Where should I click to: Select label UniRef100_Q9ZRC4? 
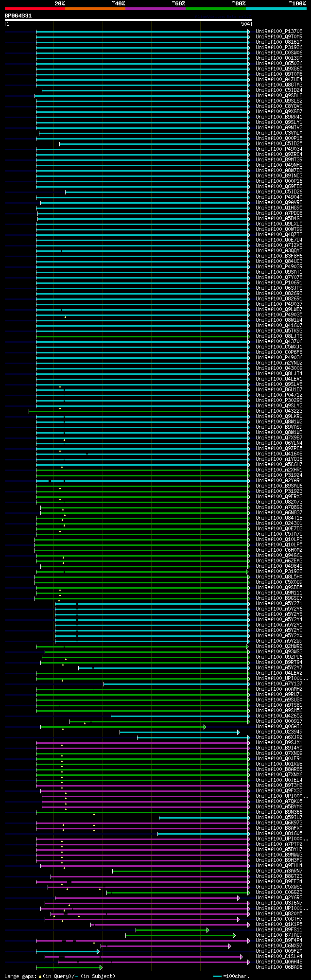(279, 155)
